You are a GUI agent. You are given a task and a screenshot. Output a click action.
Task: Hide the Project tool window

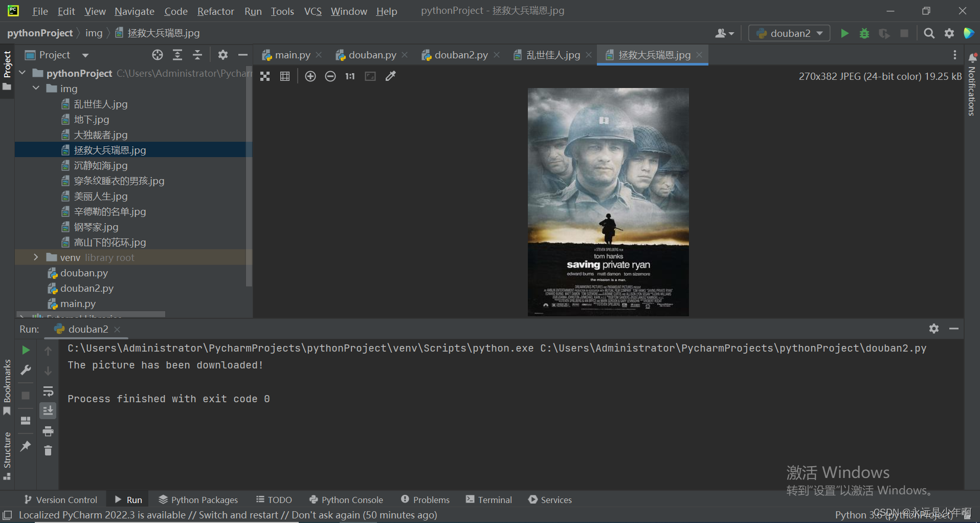tap(243, 55)
